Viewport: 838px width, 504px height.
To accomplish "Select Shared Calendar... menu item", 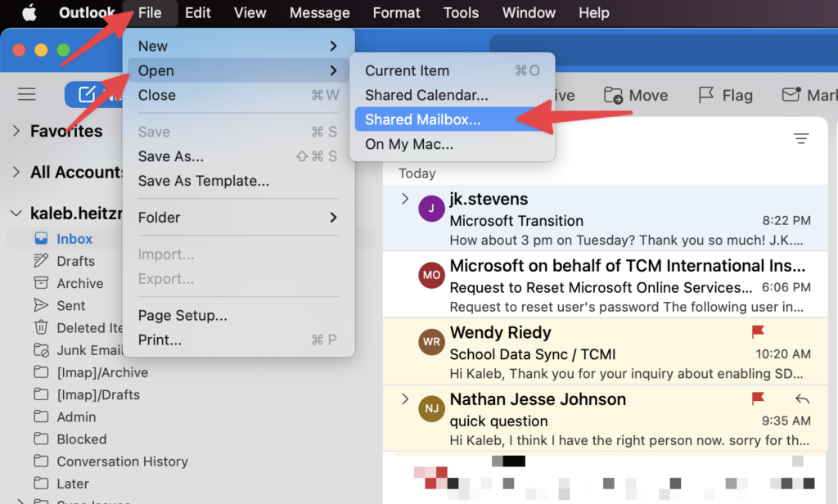I will tap(426, 96).
